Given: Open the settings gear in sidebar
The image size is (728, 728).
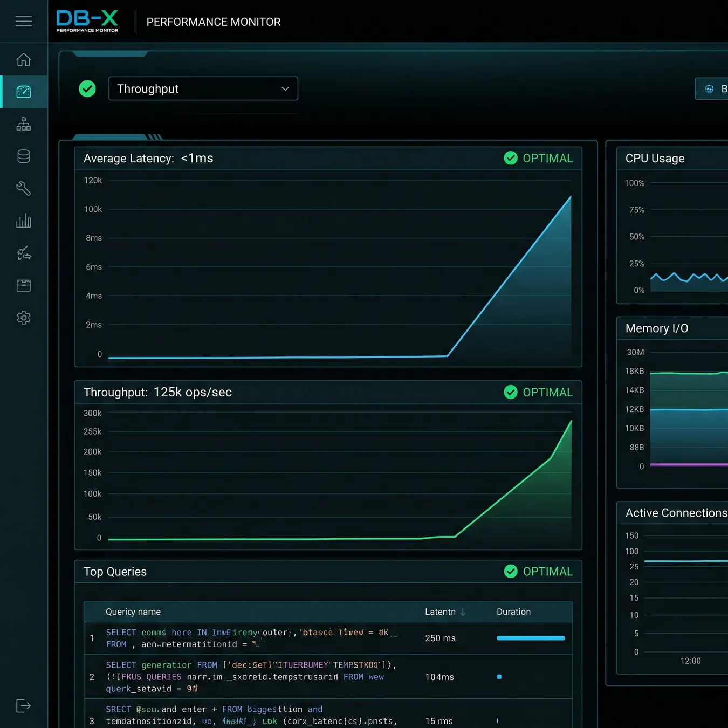Looking at the screenshot, I should (24, 318).
